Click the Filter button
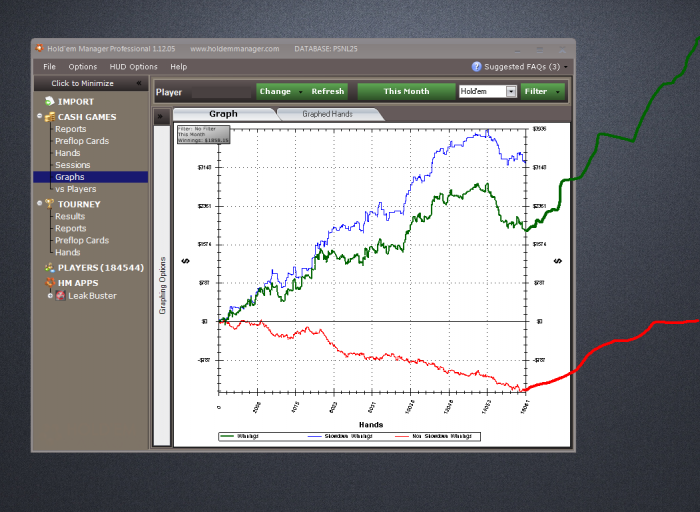This screenshot has width=700, height=512. 536,92
